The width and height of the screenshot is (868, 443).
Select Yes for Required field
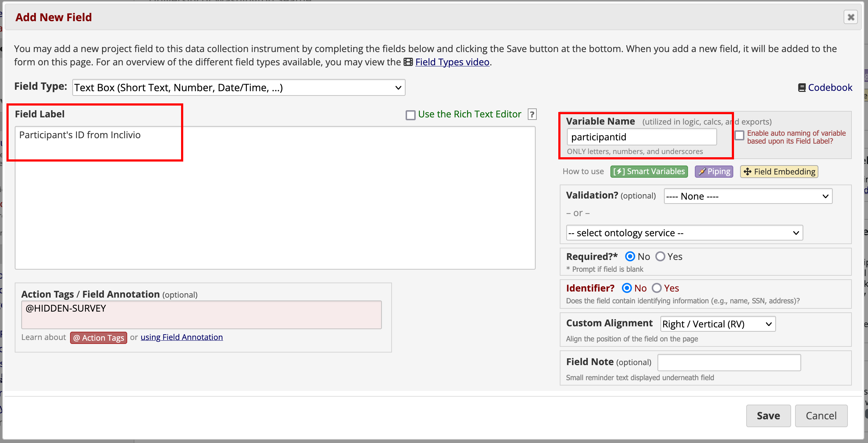click(660, 256)
